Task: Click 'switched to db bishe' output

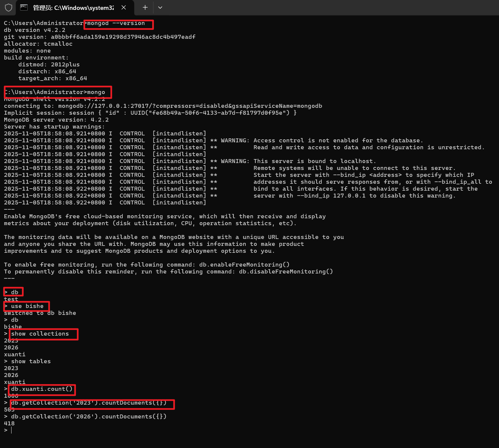Action: click(x=40, y=313)
